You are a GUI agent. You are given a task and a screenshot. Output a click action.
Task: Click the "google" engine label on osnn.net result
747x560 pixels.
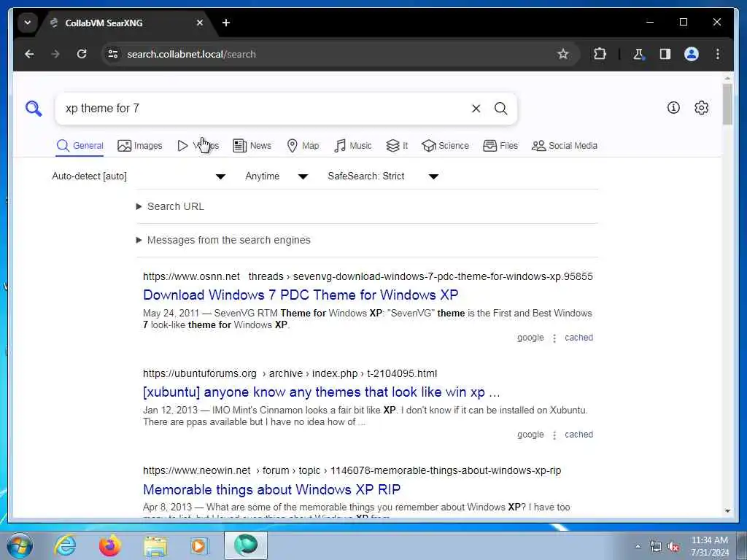coord(530,338)
